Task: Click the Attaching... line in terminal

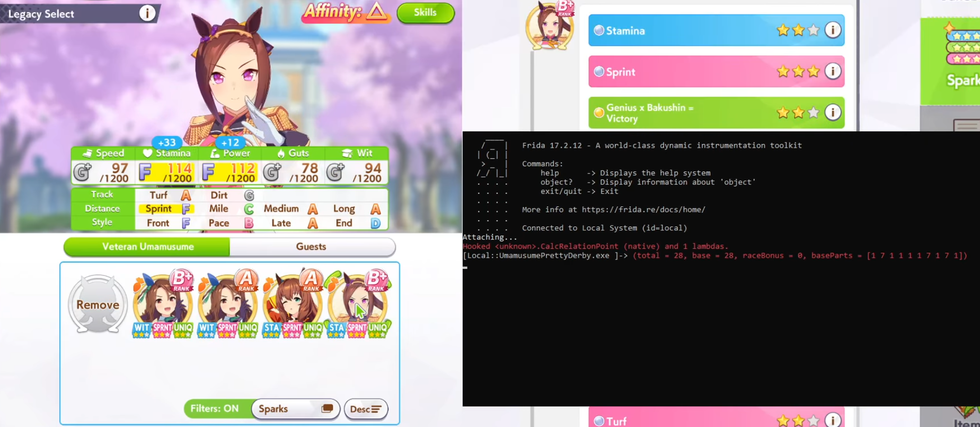Action: click(x=490, y=237)
